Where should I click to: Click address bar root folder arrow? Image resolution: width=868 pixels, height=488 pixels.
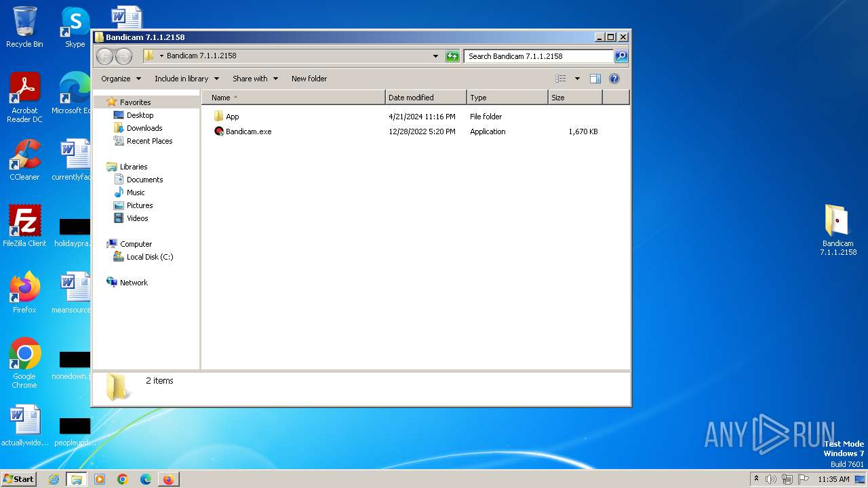point(161,56)
